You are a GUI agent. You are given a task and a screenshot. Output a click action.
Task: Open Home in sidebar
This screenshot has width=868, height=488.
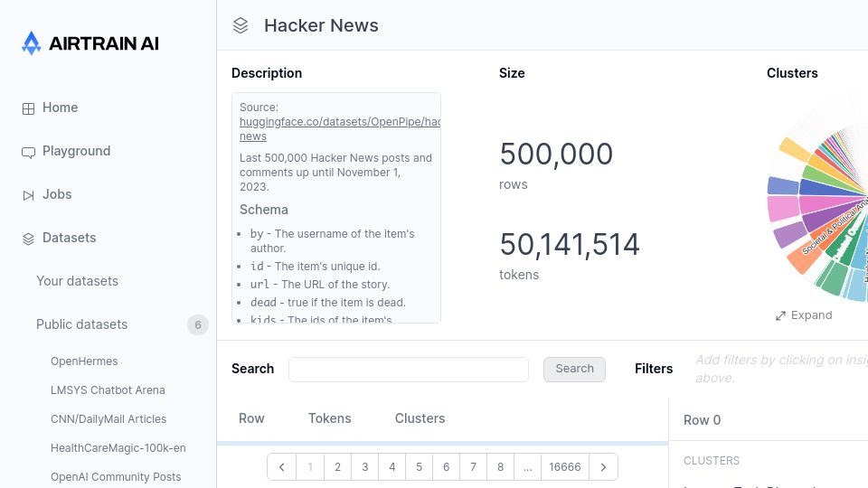[61, 108]
